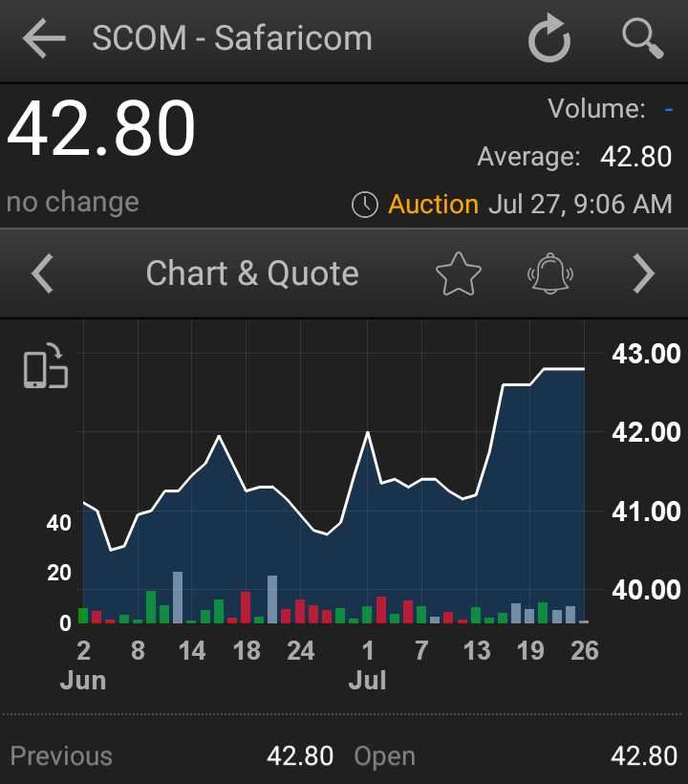Screen dimensions: 688x784
Task: Tap the Jun month label on date axis
Action: [83, 681]
